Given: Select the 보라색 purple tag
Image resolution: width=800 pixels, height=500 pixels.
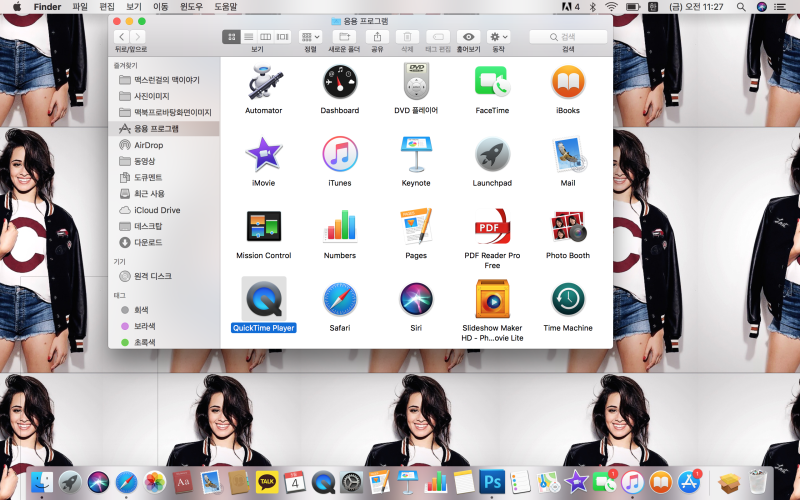Looking at the screenshot, I should (x=164, y=326).
